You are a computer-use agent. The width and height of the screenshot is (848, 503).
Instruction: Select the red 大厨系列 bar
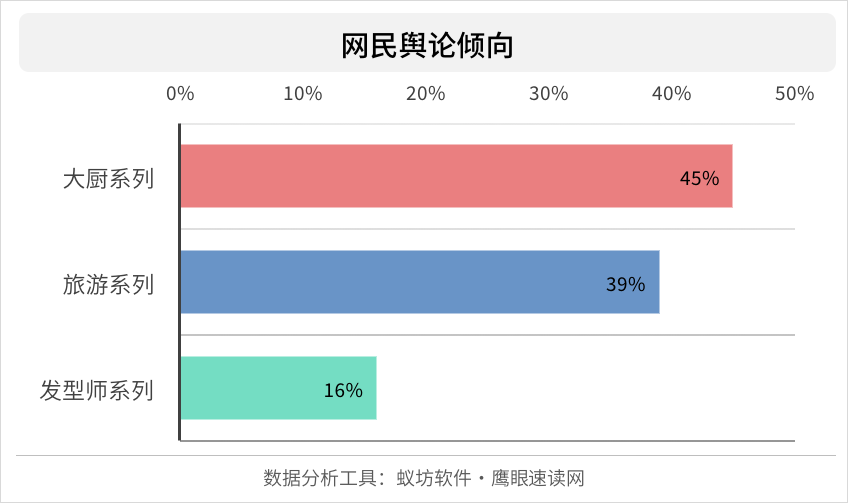pos(456,176)
